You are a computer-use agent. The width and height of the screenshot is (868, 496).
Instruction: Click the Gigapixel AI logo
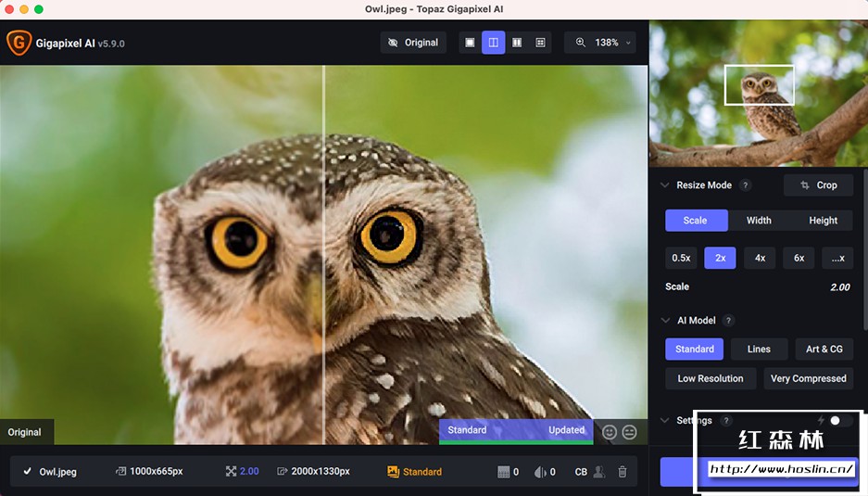click(x=18, y=43)
